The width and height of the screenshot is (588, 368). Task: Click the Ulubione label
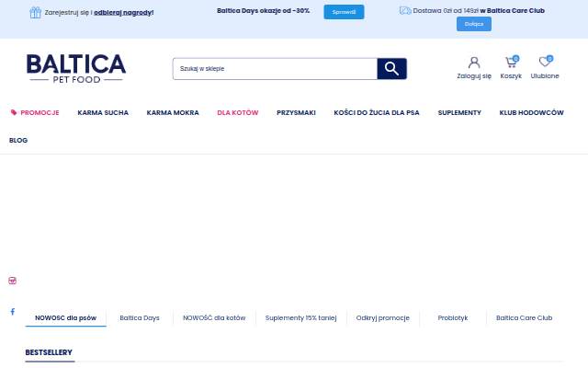(545, 75)
